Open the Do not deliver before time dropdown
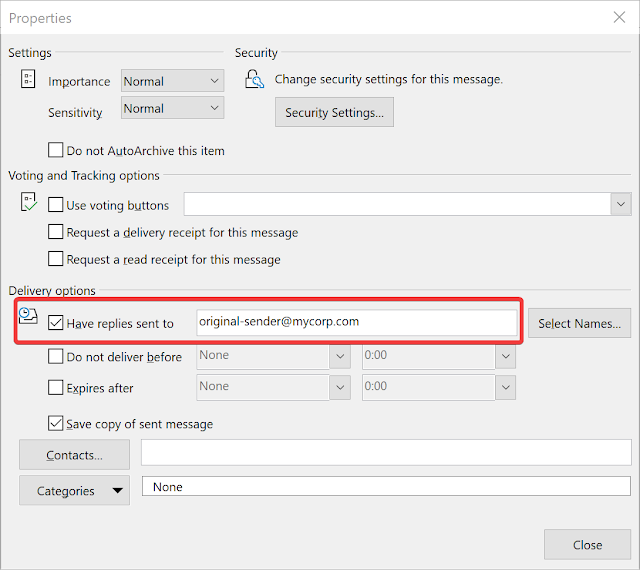Image resolution: width=640 pixels, height=570 pixels. 505,356
